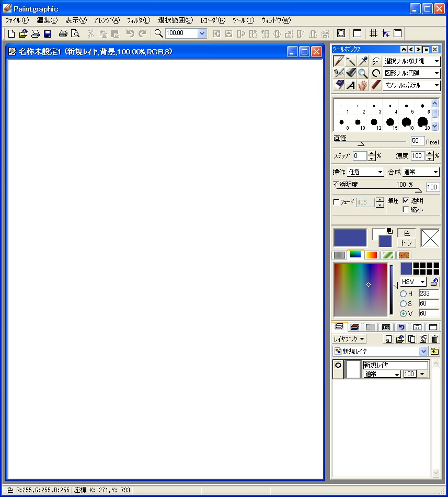Open the ファイル(F) menu
The width and height of the screenshot is (448, 497).
(17, 20)
